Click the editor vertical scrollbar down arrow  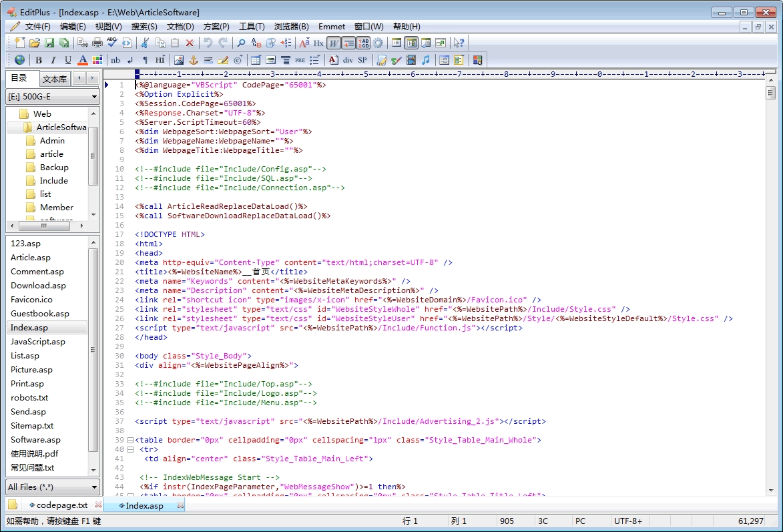771,490
